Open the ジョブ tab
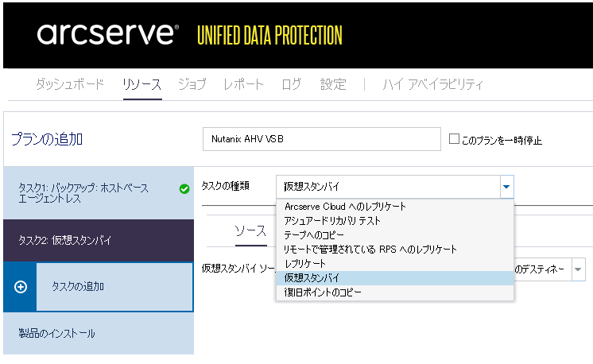 (x=192, y=84)
